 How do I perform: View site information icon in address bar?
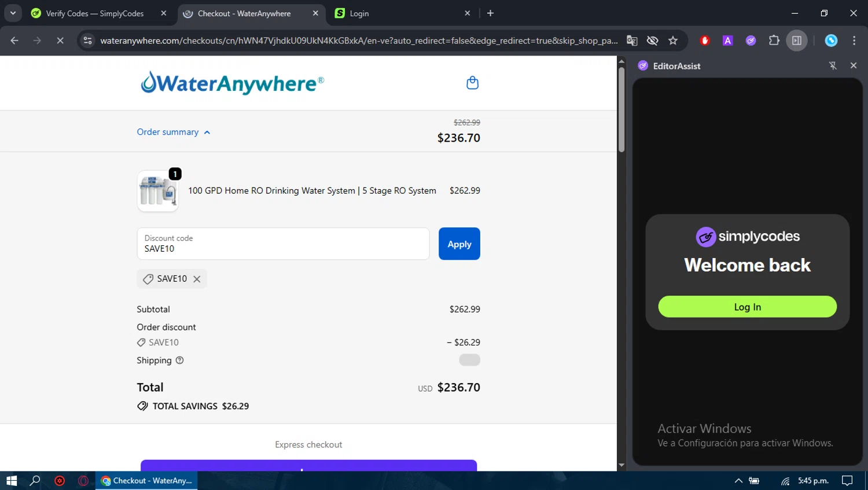tap(87, 40)
